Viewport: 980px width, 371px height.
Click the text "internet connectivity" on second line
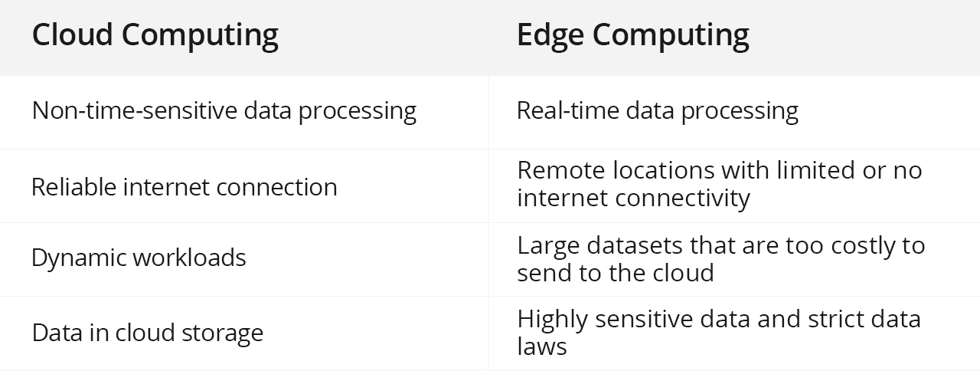(633, 199)
